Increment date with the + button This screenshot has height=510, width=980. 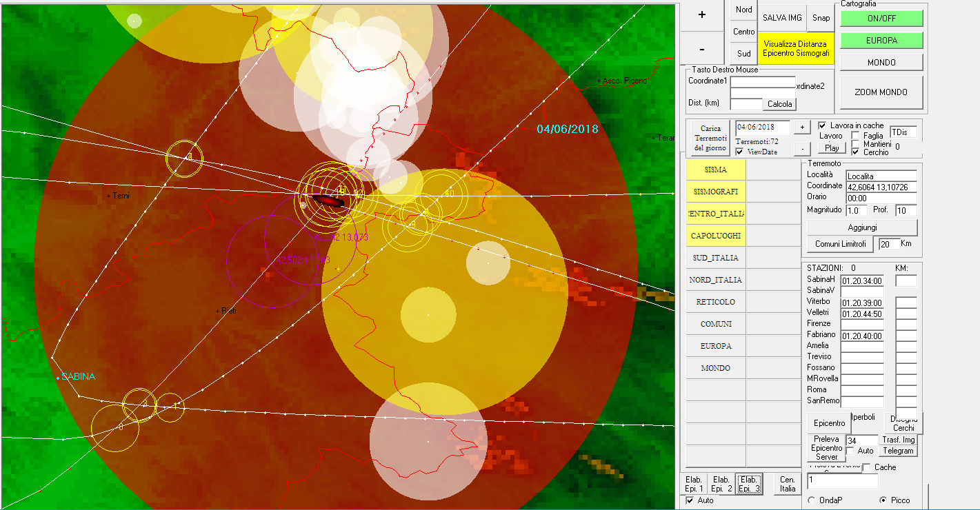(x=801, y=127)
